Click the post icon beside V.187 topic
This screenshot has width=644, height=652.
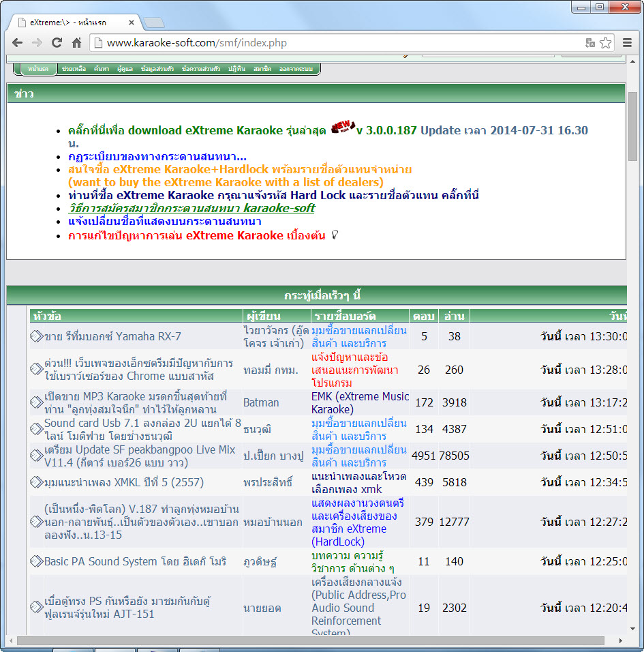coord(37,522)
